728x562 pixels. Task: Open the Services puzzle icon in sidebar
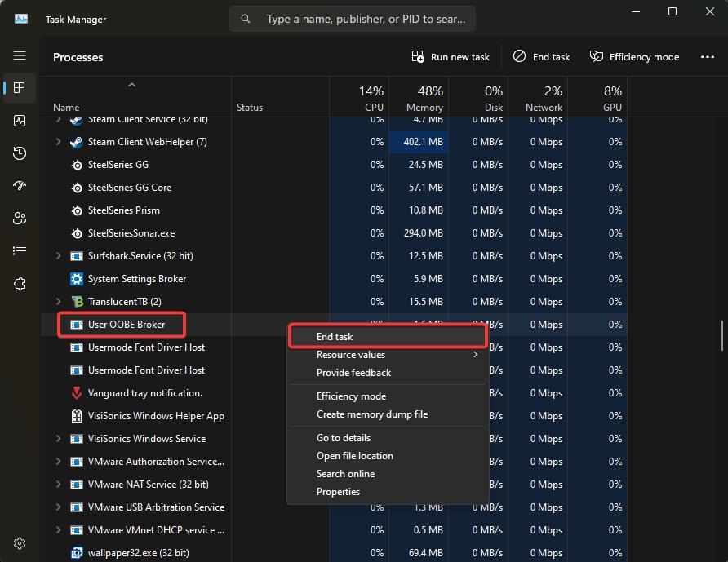(20, 284)
